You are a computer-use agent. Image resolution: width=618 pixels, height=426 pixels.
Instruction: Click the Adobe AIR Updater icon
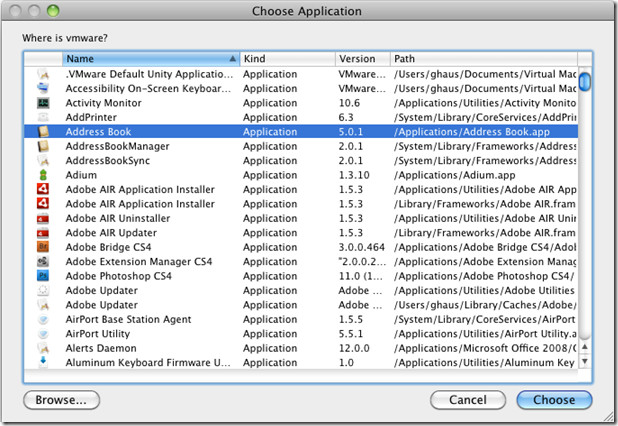[43, 233]
